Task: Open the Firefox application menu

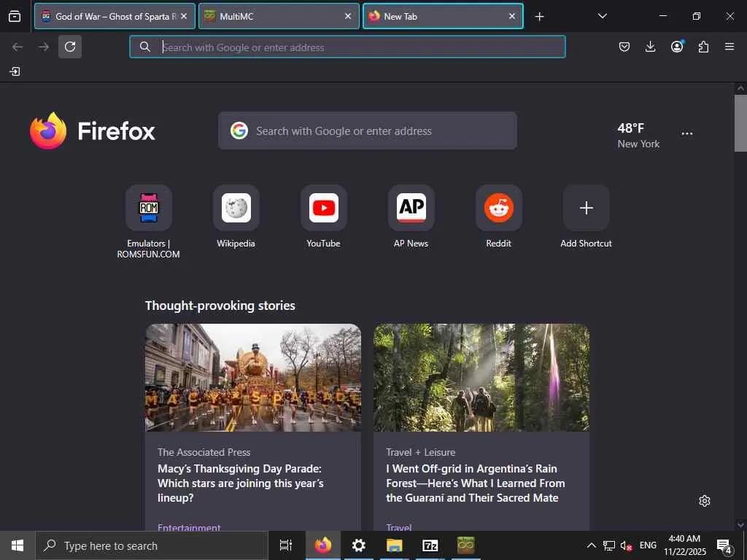Action: 729,47
